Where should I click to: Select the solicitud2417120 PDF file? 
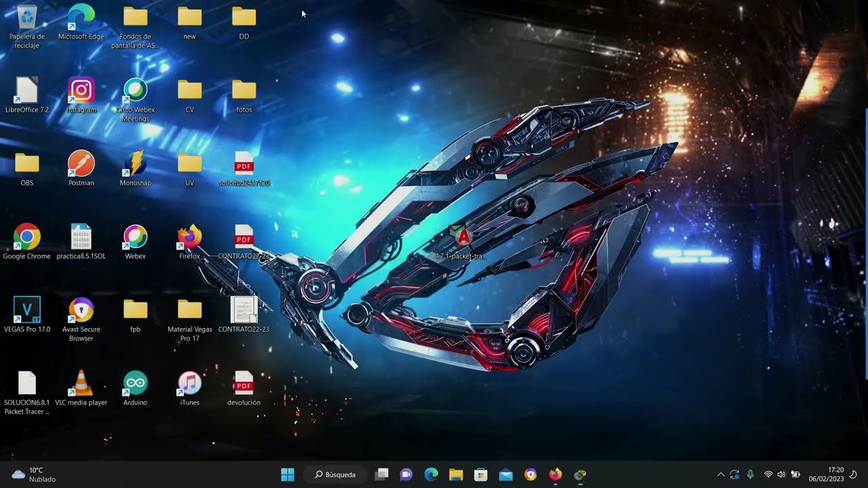[x=244, y=168]
